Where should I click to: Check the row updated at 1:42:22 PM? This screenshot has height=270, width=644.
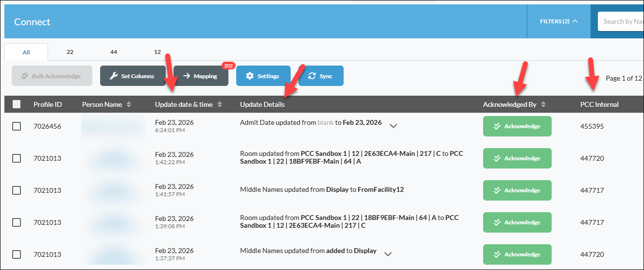coord(17,158)
